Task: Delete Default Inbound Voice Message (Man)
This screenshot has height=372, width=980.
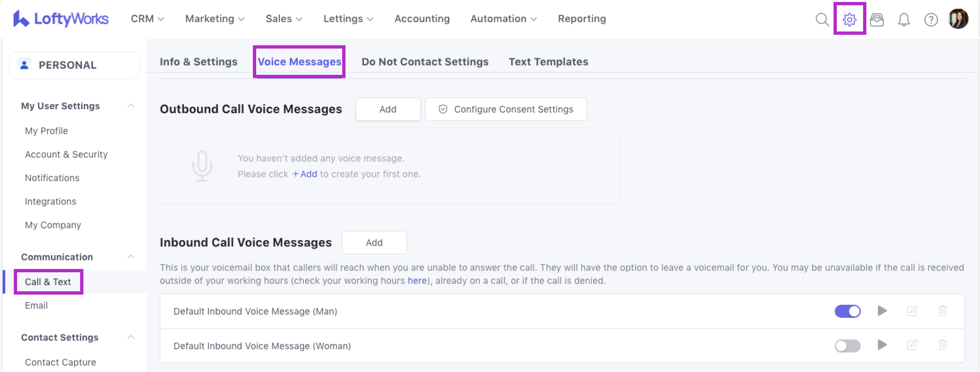Action: tap(942, 311)
